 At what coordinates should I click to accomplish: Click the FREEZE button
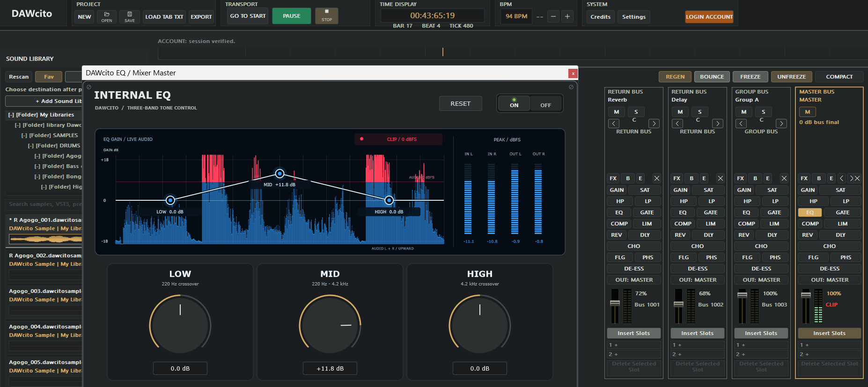(750, 77)
